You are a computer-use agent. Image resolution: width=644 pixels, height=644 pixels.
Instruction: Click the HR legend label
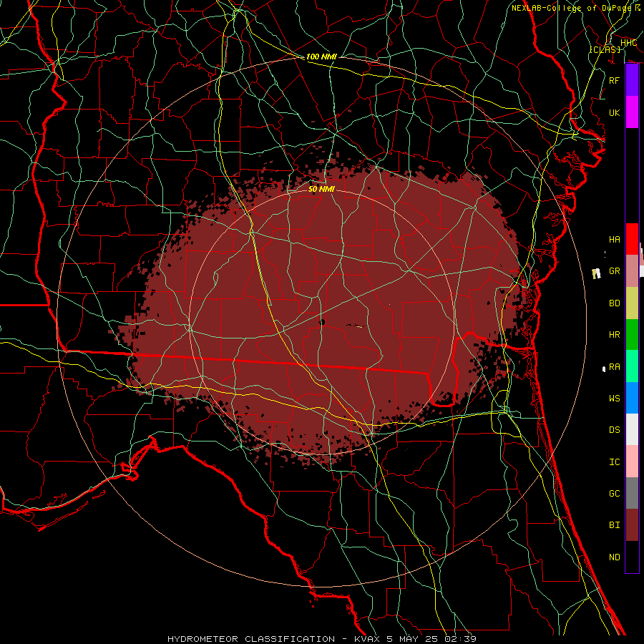[614, 335]
